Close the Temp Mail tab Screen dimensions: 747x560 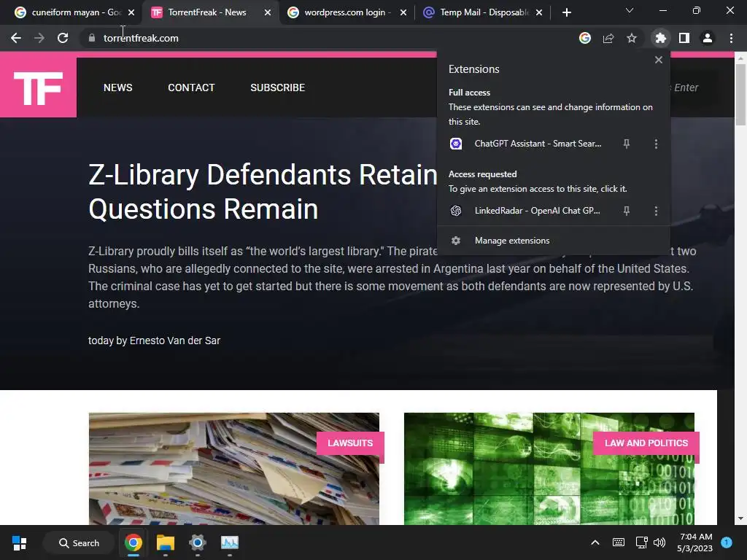[539, 12]
